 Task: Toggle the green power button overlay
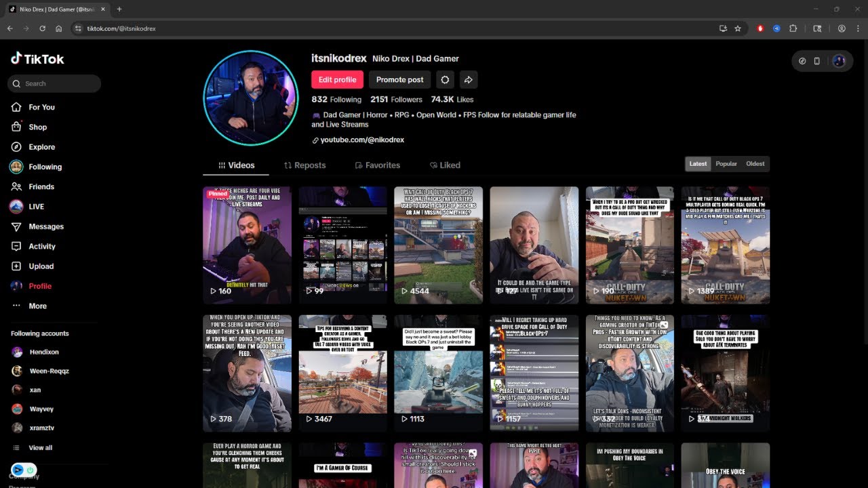31,469
